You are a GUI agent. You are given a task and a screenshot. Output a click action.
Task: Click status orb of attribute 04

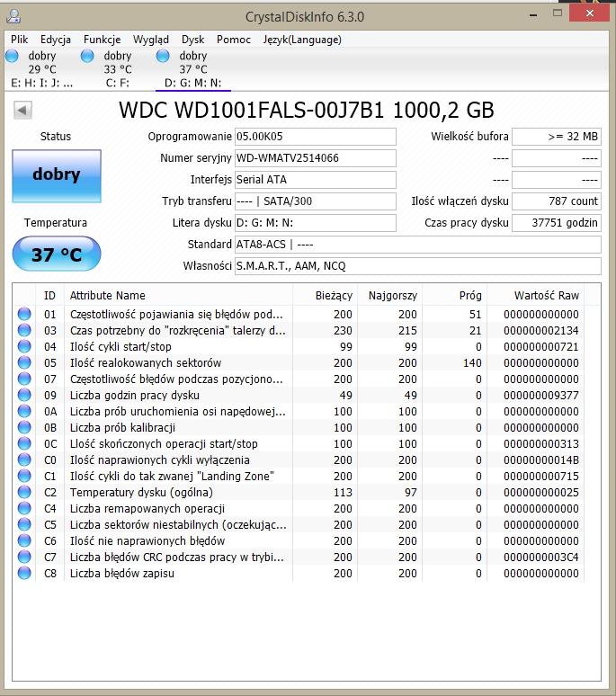point(24,346)
